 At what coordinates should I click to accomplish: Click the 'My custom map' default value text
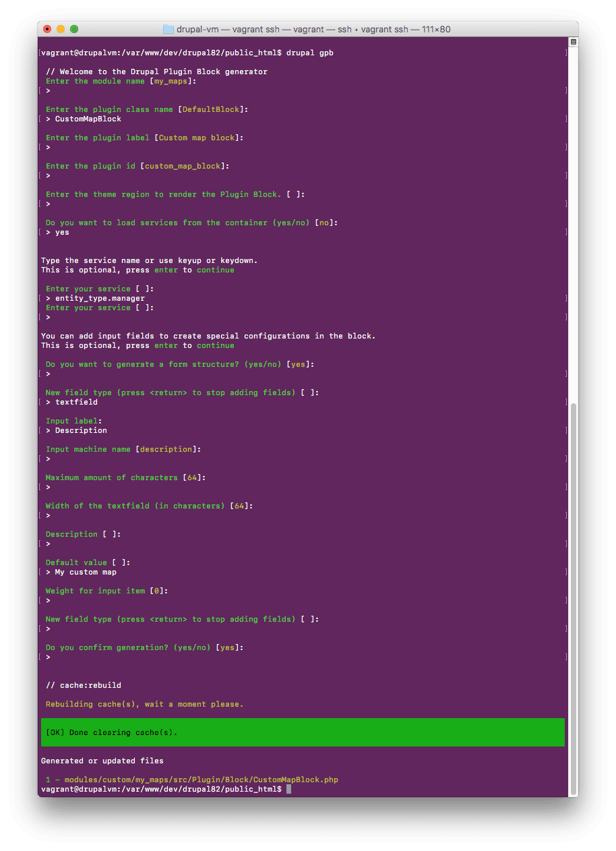click(86, 571)
